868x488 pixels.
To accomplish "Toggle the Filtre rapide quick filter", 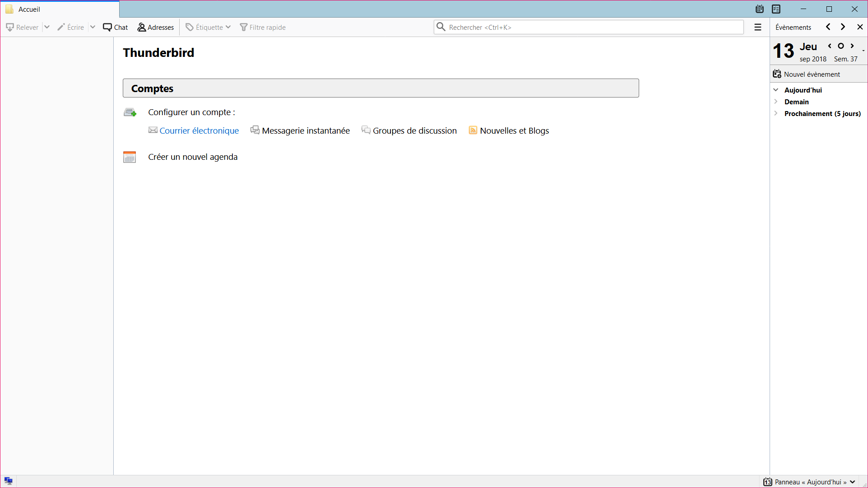I will click(x=263, y=28).
